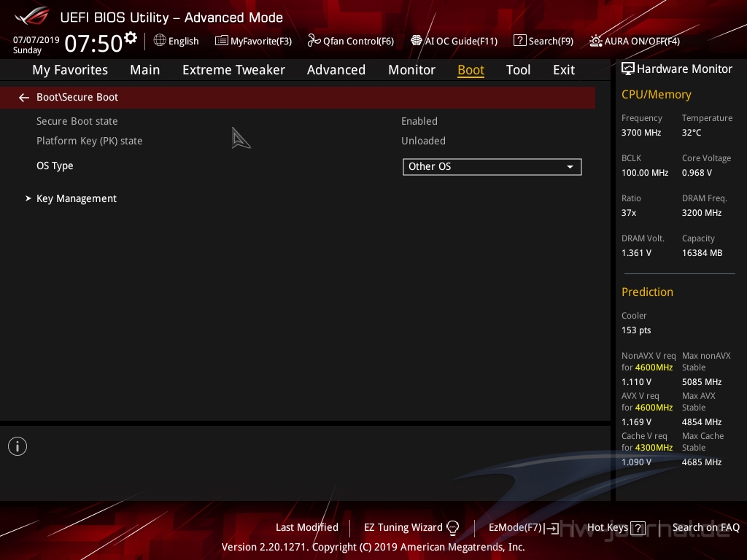Click the 1.361 V DRAM voltage
This screenshot has height=560, width=747.
[x=636, y=253]
